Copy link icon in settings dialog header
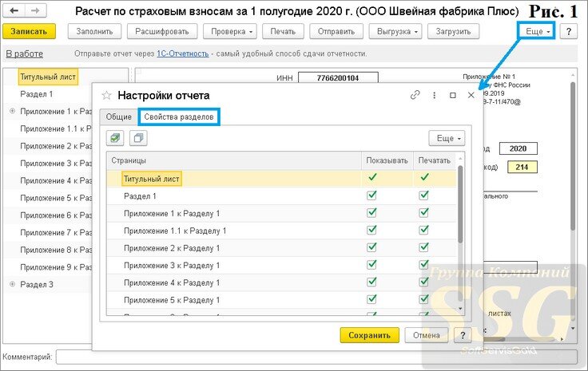 415,95
